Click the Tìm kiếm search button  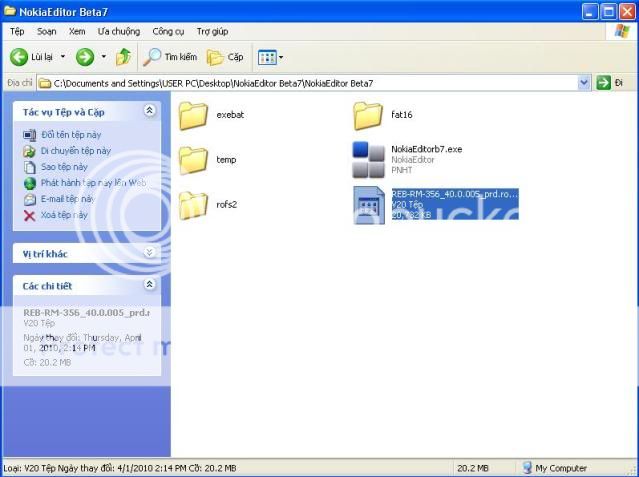172,57
